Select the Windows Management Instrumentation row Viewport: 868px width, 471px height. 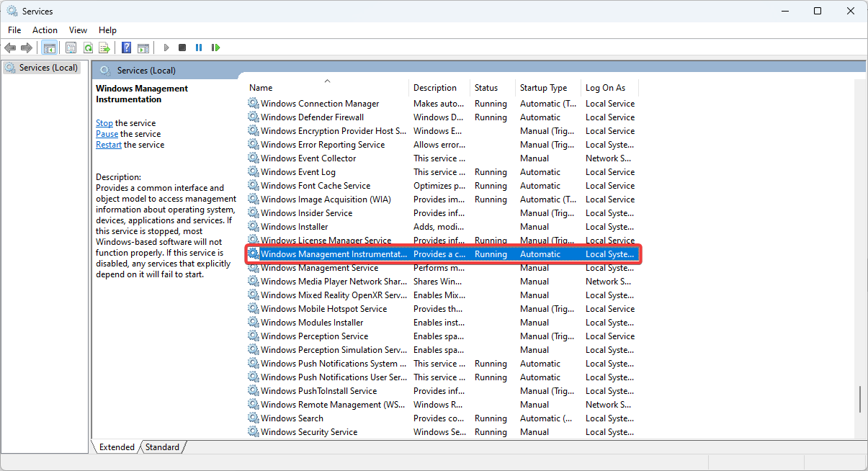tap(442, 254)
